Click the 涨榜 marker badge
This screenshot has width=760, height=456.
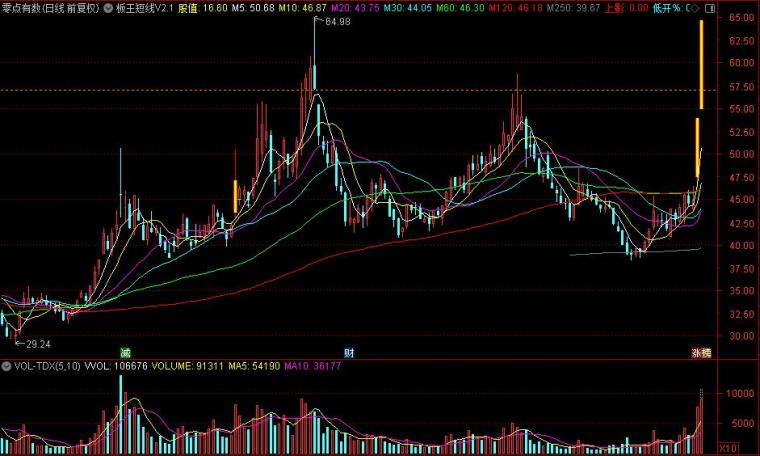click(x=701, y=353)
